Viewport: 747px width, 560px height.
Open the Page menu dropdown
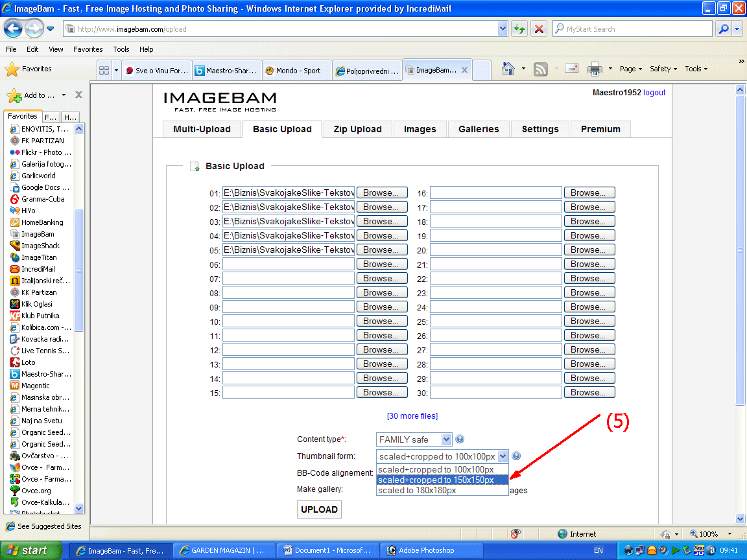631,69
